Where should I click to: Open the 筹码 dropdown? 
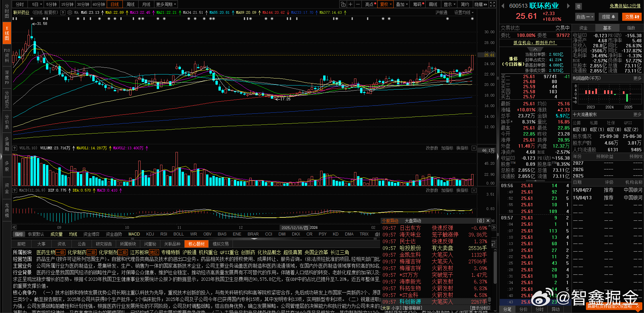(418, 4)
